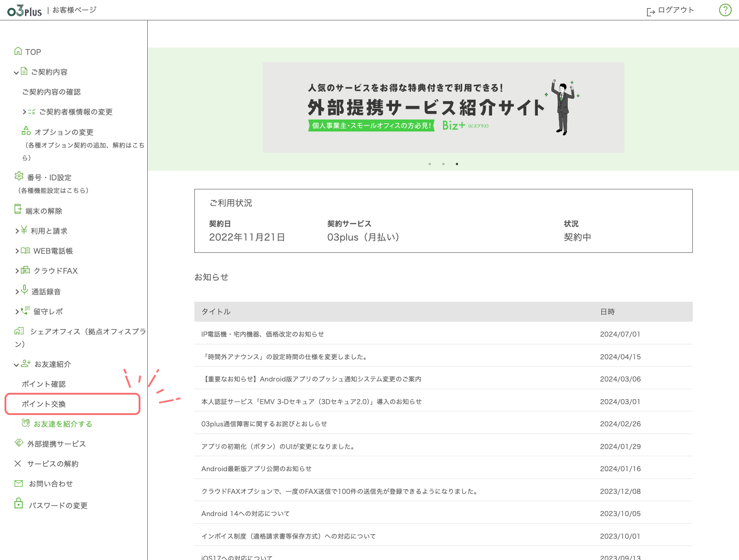Image resolution: width=739 pixels, height=560 pixels.
Task: Open お問い合わせ via the envelope icon
Action: point(18,483)
